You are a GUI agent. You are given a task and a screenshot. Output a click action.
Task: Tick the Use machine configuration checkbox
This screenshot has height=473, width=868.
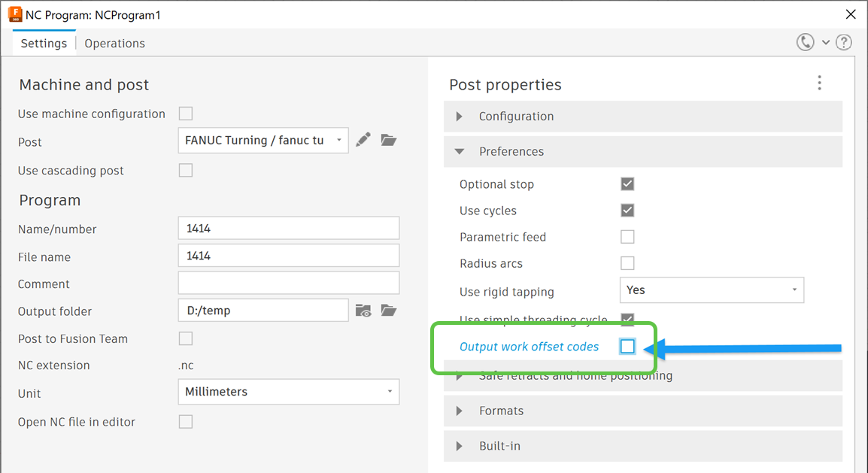[186, 114]
